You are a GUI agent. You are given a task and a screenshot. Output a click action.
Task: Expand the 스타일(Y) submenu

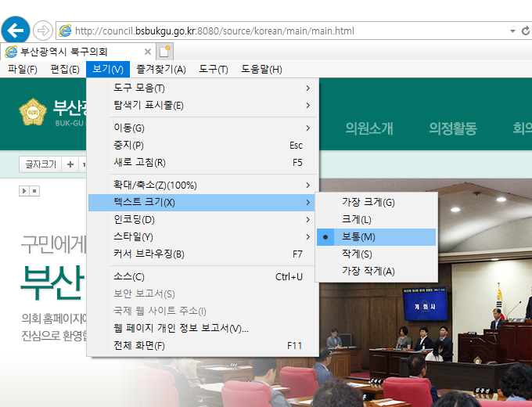(203, 237)
